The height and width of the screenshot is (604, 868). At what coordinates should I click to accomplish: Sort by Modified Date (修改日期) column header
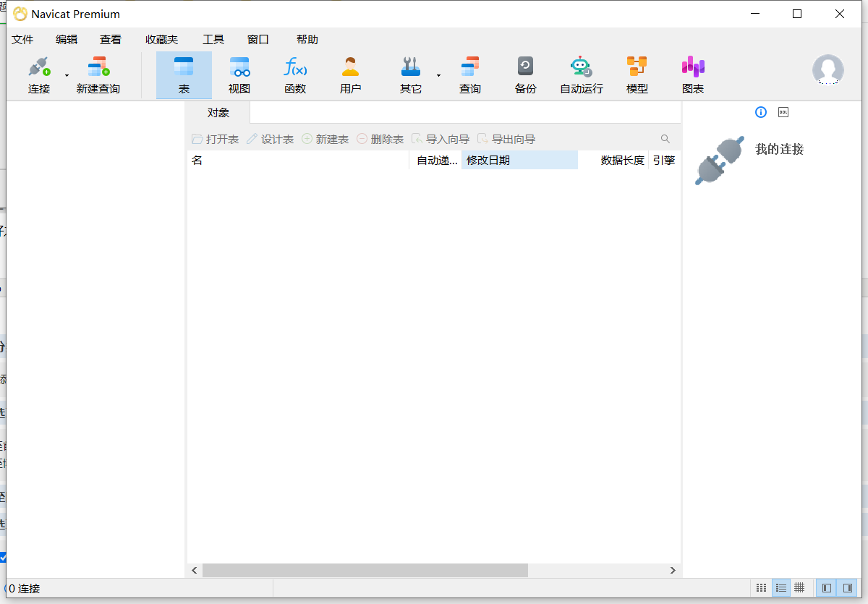pyautogui.click(x=519, y=161)
